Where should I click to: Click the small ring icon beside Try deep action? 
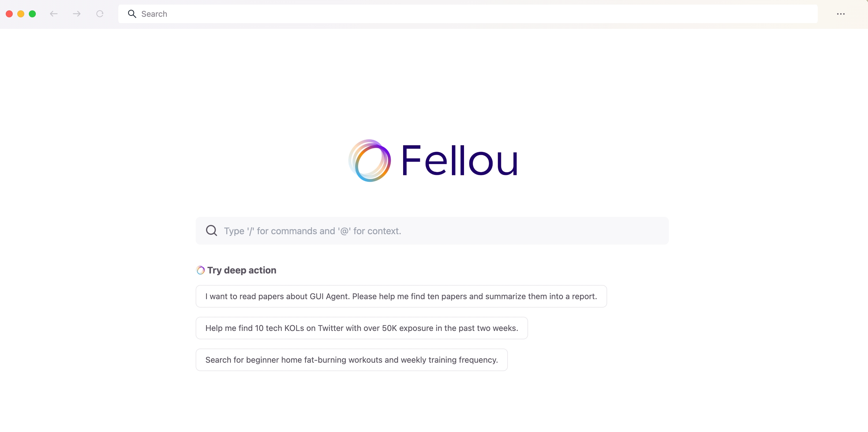tap(201, 270)
